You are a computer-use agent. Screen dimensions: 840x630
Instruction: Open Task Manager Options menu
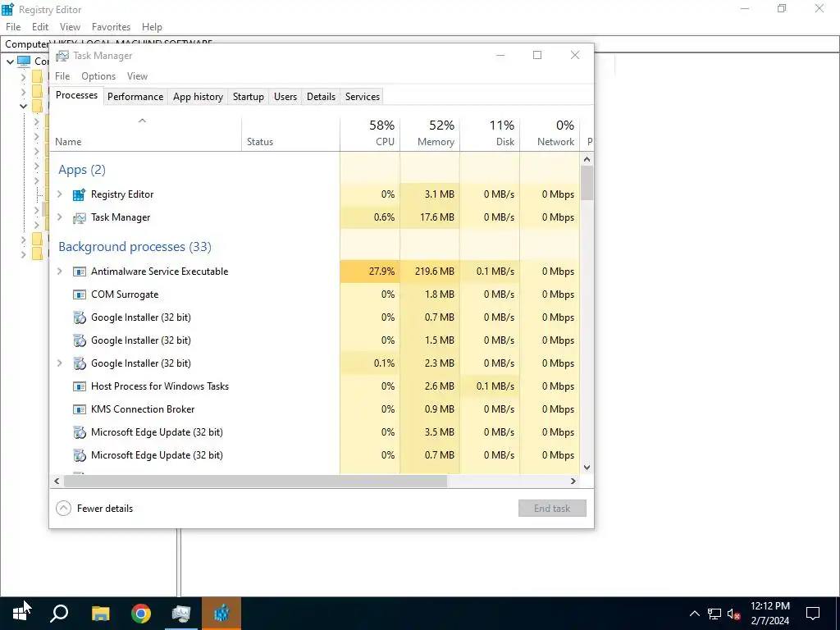[x=98, y=76]
